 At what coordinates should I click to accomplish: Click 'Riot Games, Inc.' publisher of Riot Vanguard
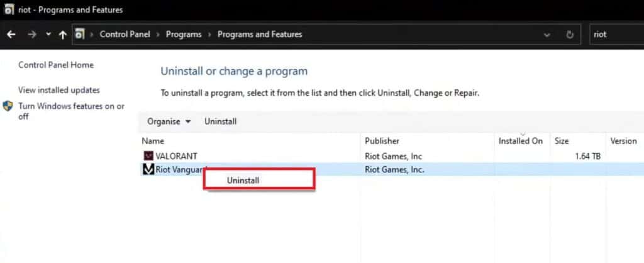point(394,169)
